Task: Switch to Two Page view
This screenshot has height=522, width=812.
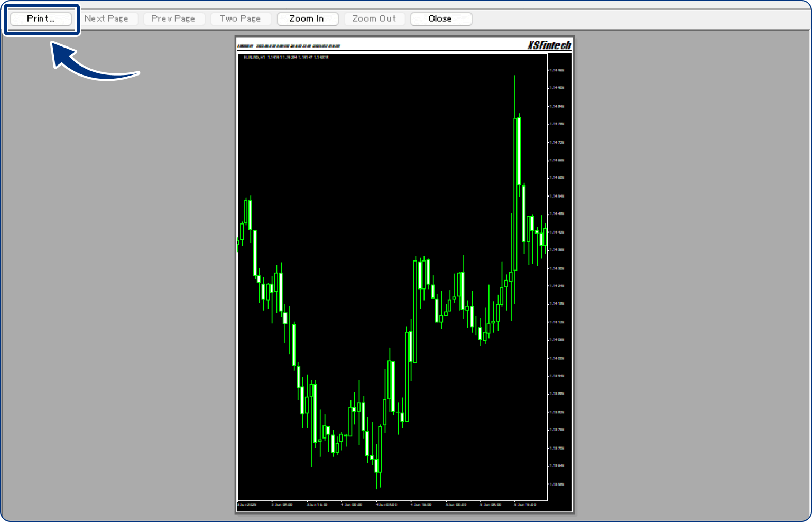Action: tap(241, 18)
